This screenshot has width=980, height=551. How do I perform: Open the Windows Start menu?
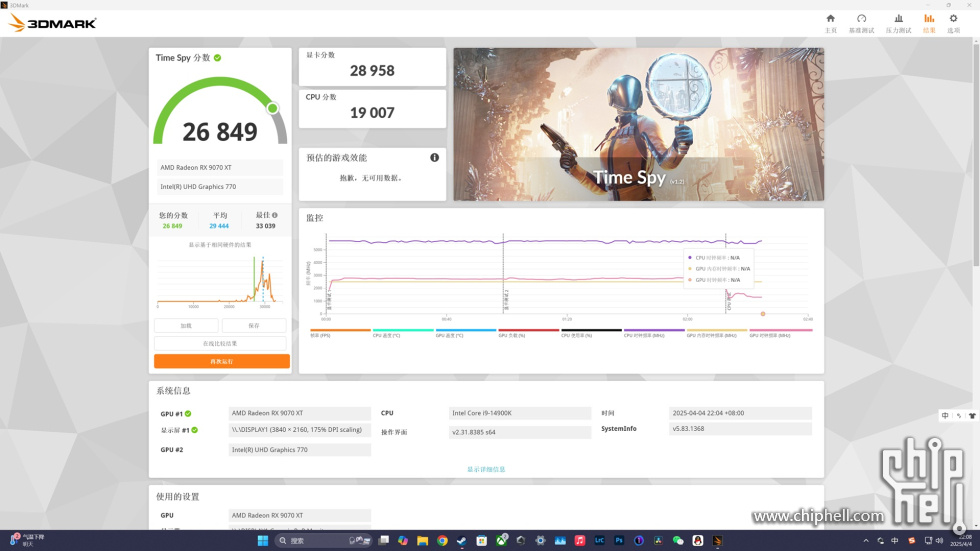(x=262, y=540)
